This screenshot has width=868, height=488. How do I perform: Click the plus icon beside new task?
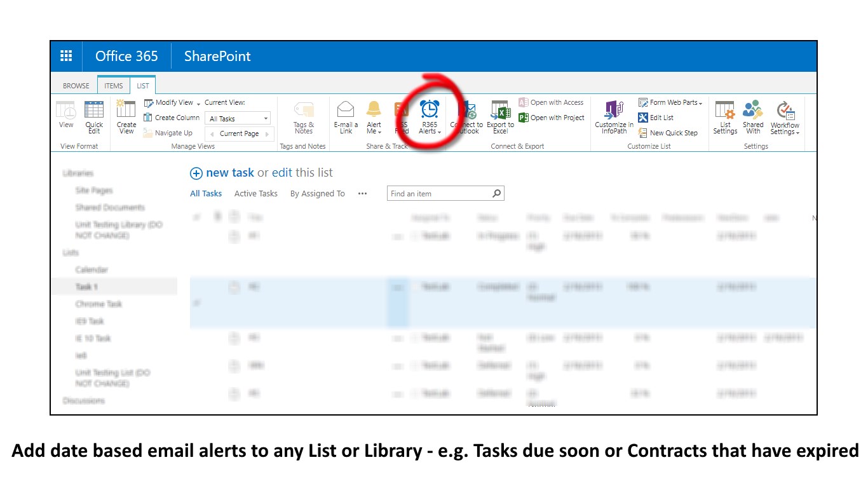[x=196, y=173]
